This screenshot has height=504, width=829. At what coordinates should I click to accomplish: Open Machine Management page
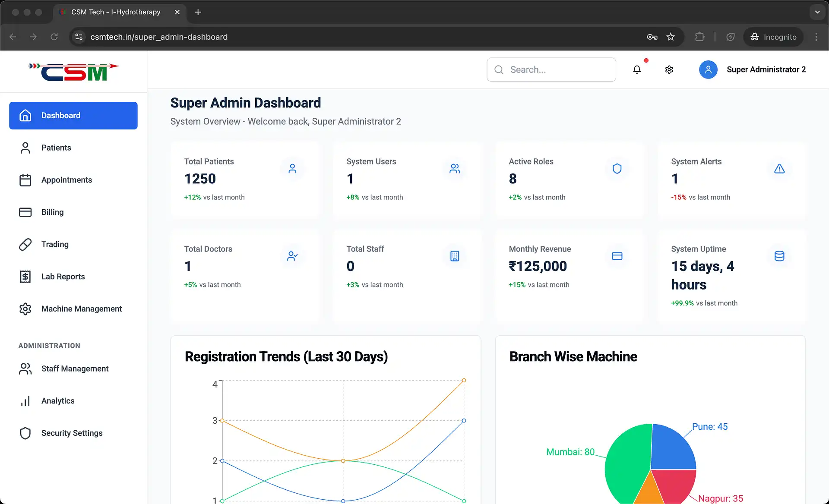pyautogui.click(x=73, y=309)
